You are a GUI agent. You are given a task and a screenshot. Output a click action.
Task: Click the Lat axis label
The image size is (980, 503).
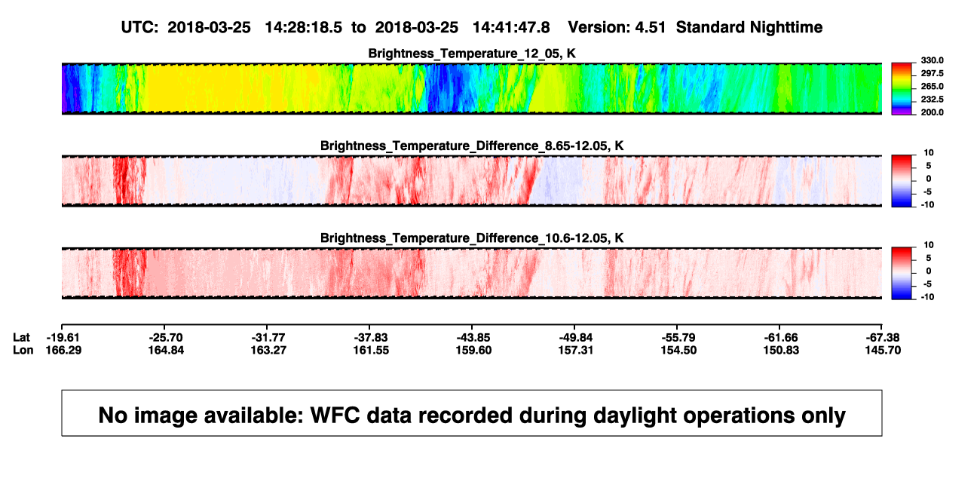[x=22, y=337]
